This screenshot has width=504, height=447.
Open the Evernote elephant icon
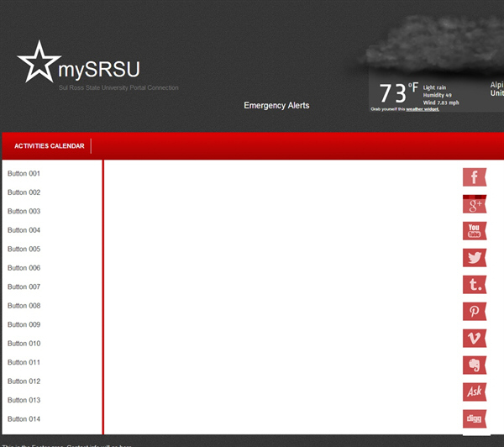[x=475, y=365]
